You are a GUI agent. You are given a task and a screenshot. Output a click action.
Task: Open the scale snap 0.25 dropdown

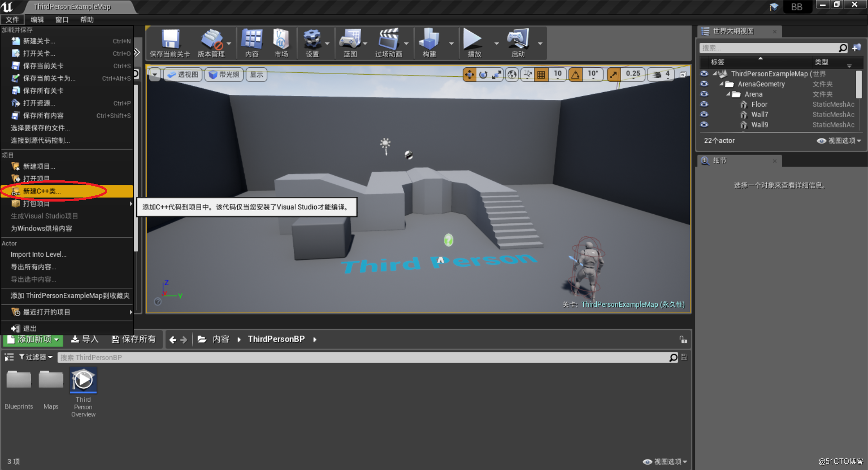[633, 75]
